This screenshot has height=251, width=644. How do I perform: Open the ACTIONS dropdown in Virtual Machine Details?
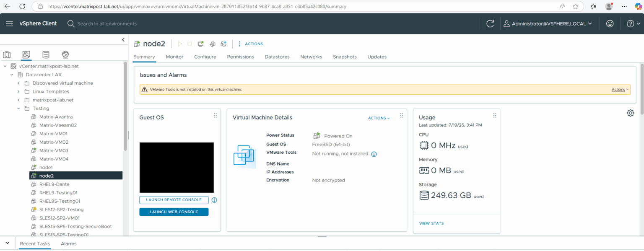coord(378,118)
